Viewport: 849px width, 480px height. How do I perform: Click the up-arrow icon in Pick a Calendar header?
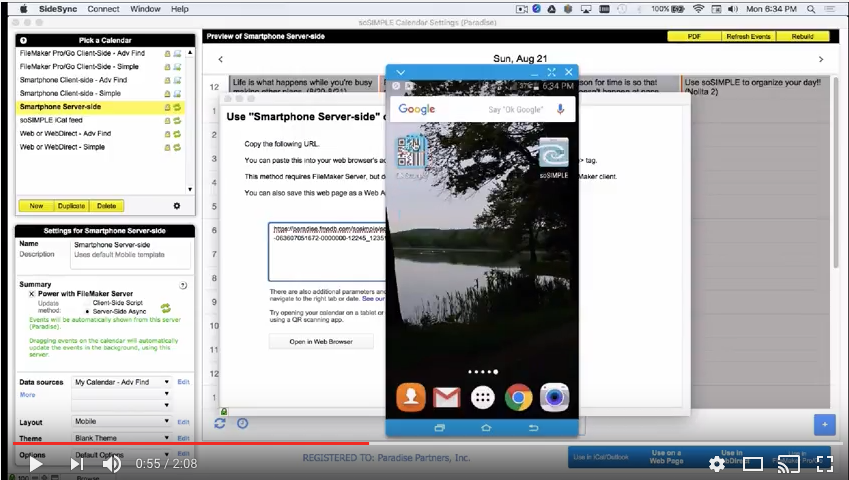[23, 40]
